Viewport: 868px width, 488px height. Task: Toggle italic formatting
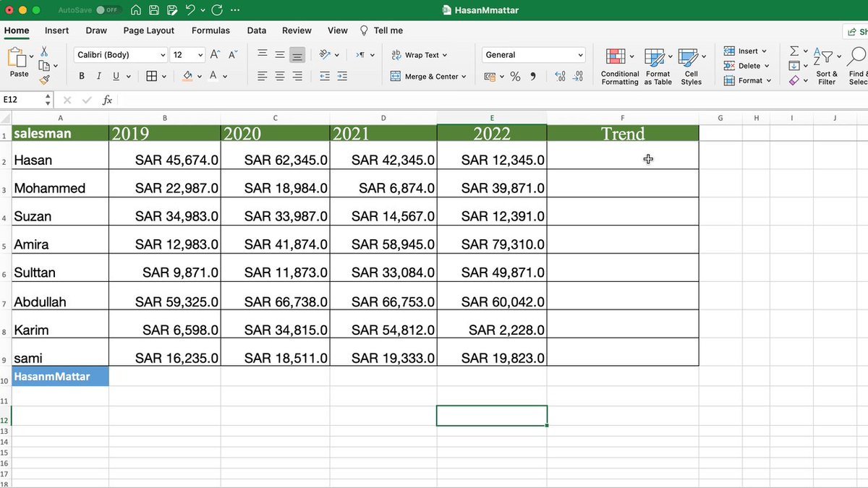(98, 76)
